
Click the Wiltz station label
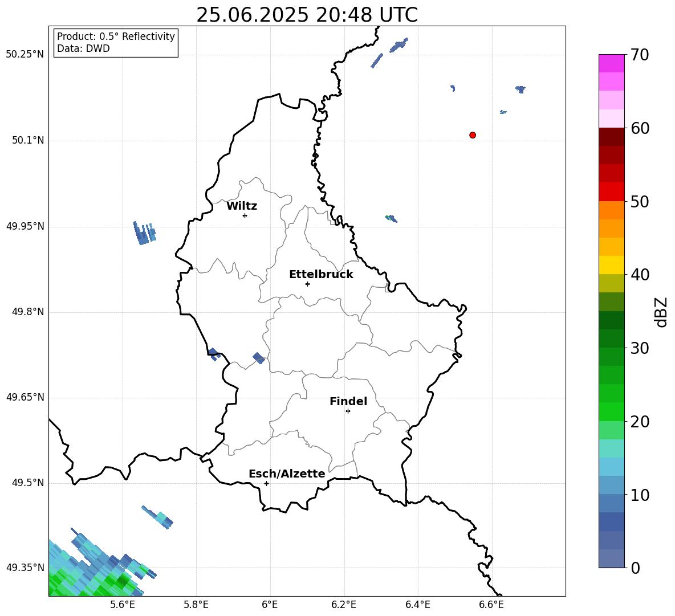242,206
